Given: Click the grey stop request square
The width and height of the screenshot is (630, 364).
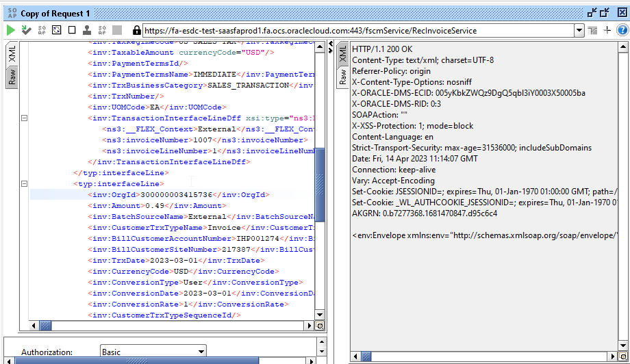Looking at the screenshot, I should click(x=117, y=30).
